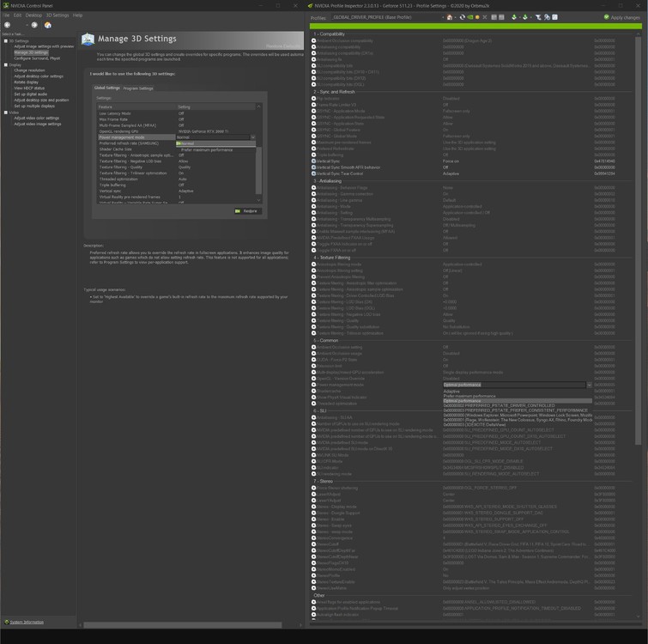Choose Adaptive from Profile Inspector power dropdown
Screen dimensions: 648x644
coord(451,391)
